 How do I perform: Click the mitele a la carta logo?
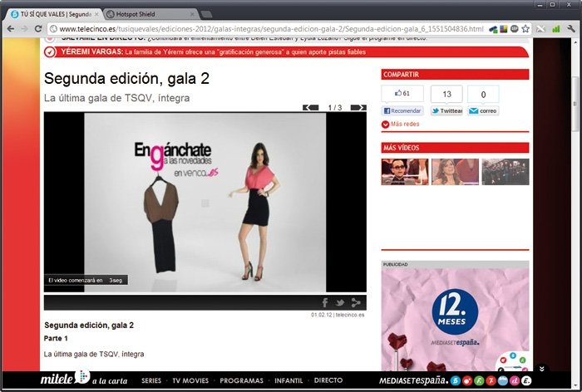point(84,378)
